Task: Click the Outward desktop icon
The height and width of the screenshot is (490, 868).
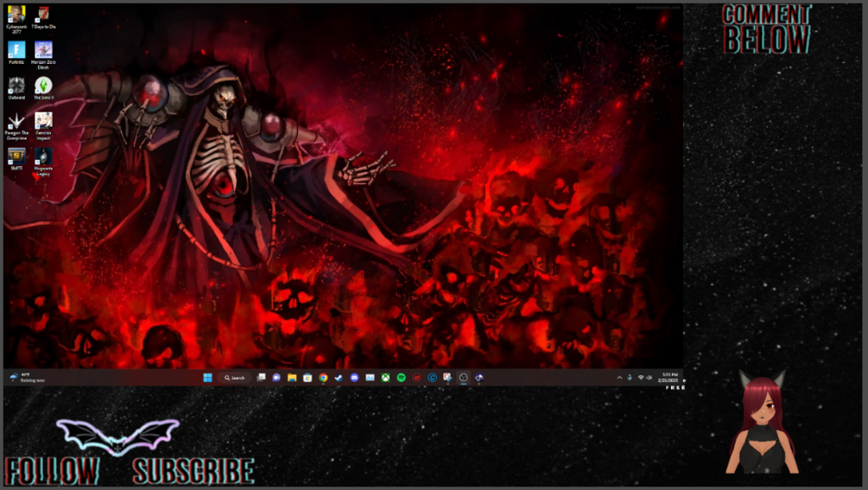Action: click(x=16, y=89)
